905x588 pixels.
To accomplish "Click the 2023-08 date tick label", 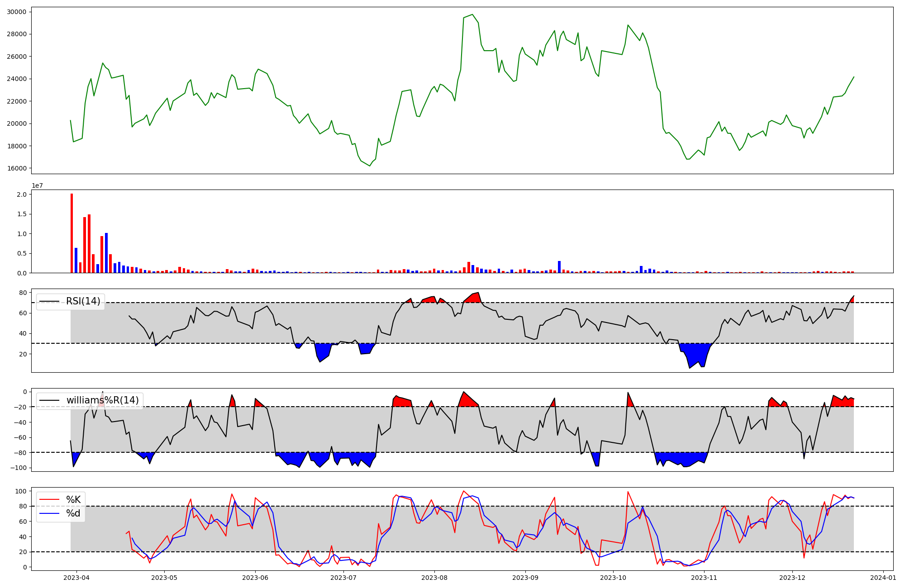I will [x=434, y=577].
